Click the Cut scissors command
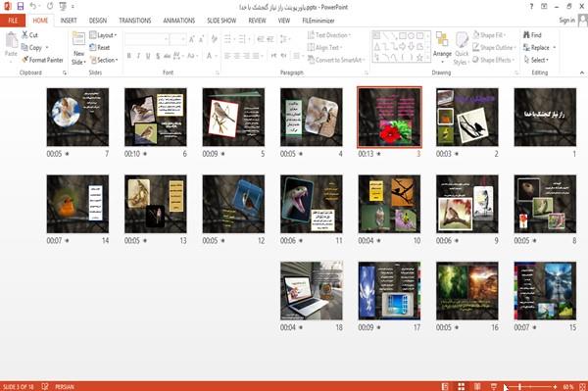The image size is (588, 391). (30, 35)
